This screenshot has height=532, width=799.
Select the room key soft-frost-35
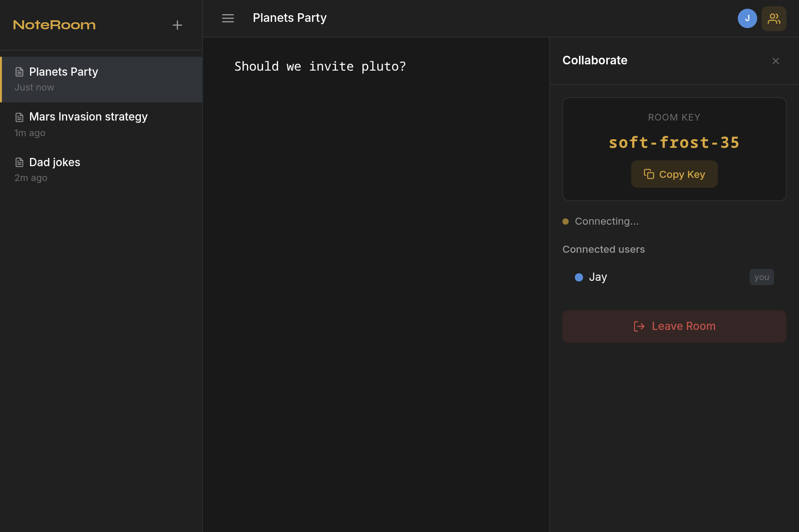coord(674,143)
